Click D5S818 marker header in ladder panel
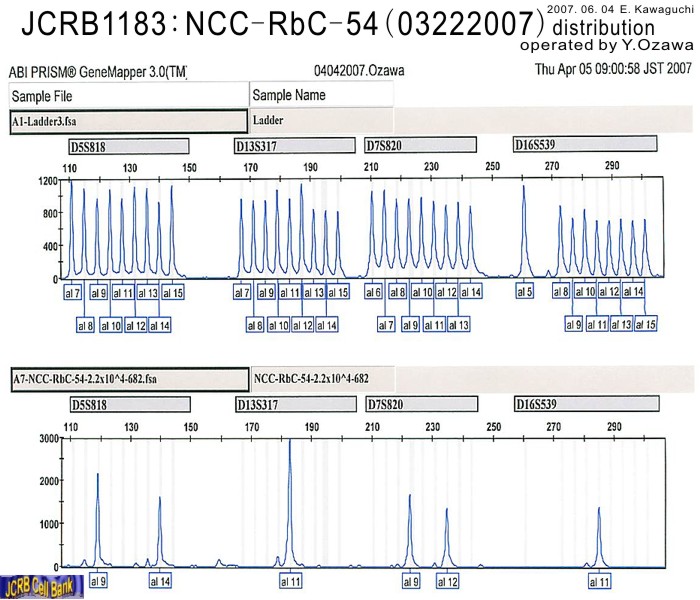Image resolution: width=700 pixels, height=600 pixels. tap(129, 146)
